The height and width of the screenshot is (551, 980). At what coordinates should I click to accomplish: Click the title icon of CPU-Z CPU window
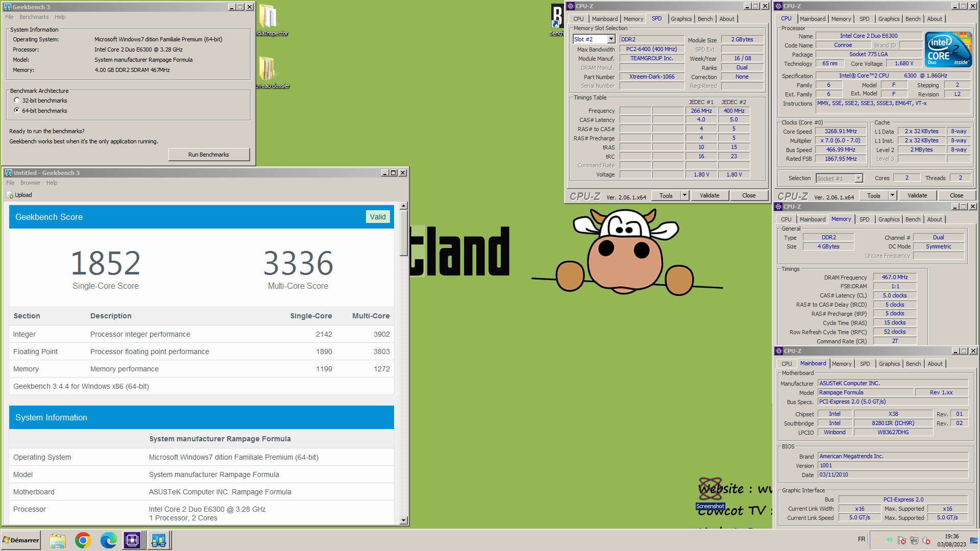pos(778,6)
